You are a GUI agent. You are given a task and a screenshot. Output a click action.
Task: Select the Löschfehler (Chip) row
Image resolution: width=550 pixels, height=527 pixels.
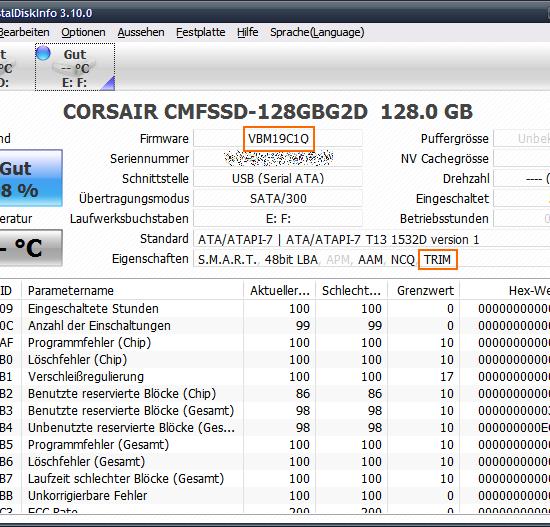275,359
